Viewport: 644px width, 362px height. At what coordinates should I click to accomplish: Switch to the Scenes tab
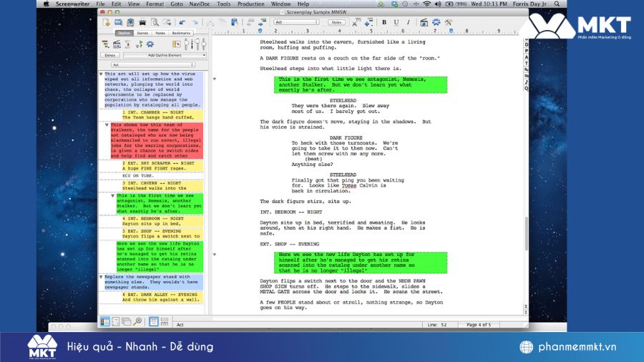tap(142, 33)
